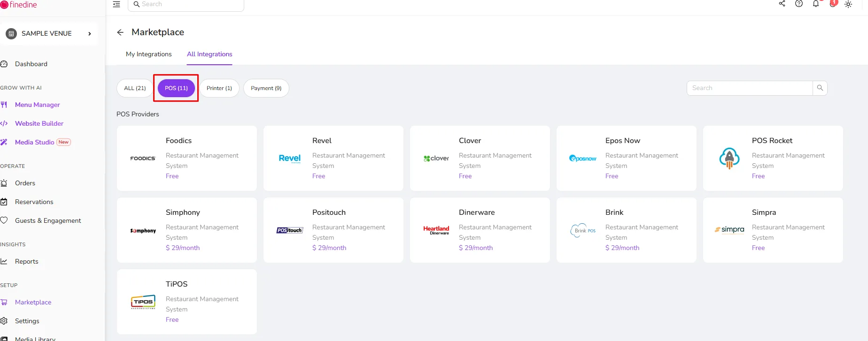
Task: Open the Simphony $29/month card
Action: click(187, 230)
